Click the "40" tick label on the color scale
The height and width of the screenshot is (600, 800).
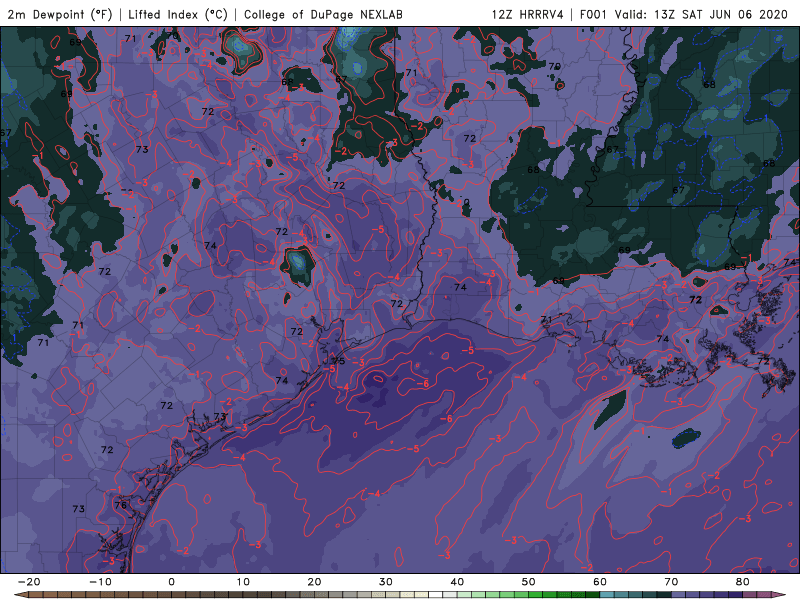(457, 582)
